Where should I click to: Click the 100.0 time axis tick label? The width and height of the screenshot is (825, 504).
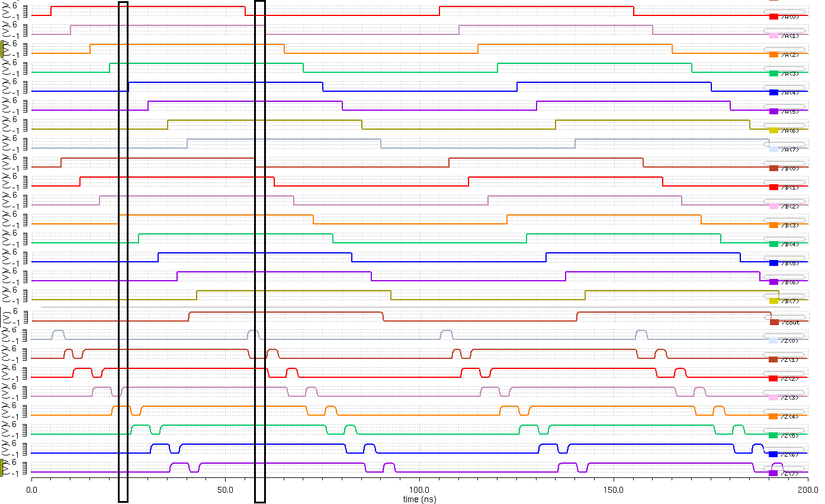(419, 490)
